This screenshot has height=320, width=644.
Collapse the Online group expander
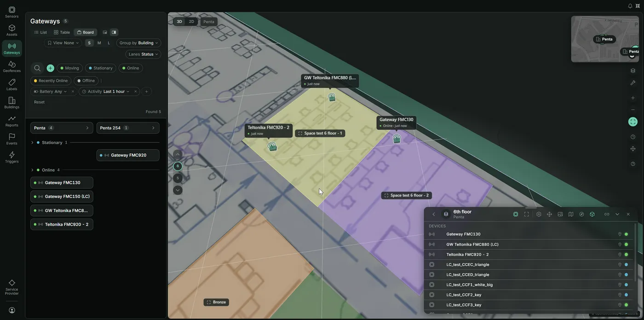[32, 170]
